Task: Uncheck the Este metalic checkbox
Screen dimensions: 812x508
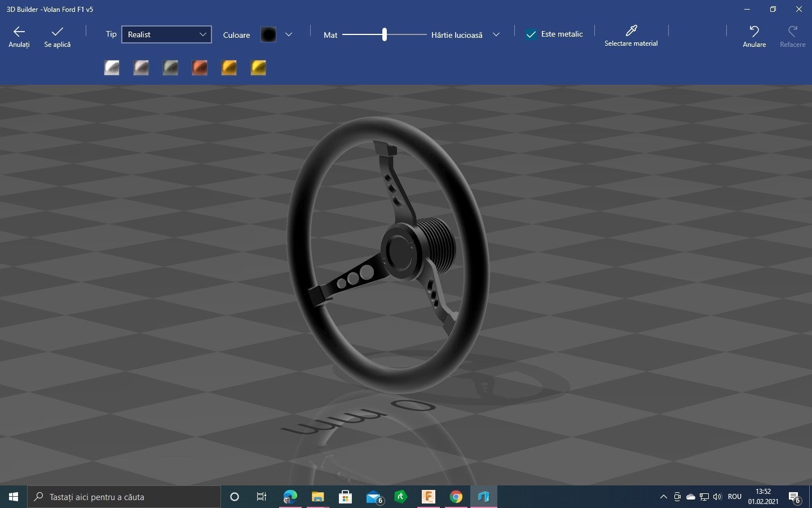Action: 531,34
